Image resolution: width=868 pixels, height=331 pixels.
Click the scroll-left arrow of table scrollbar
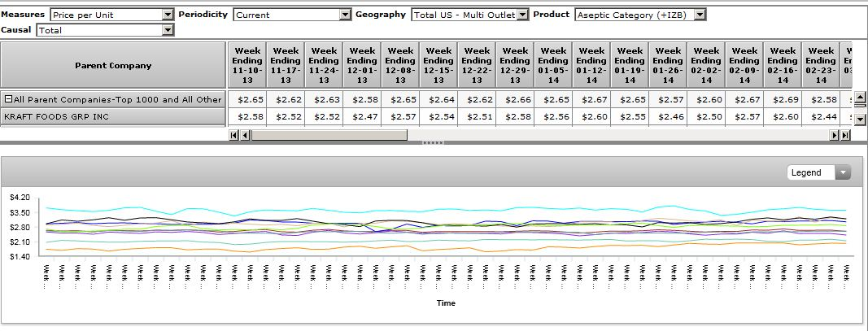pyautogui.click(x=245, y=135)
